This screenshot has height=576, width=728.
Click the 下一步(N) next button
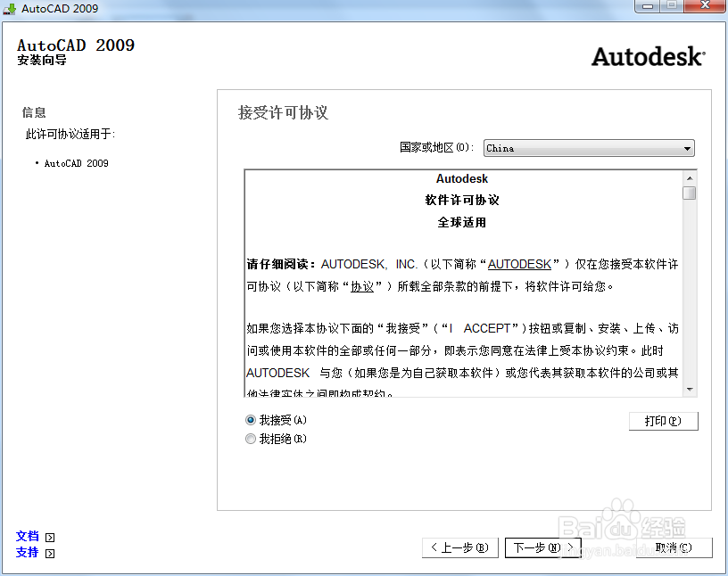(x=542, y=547)
